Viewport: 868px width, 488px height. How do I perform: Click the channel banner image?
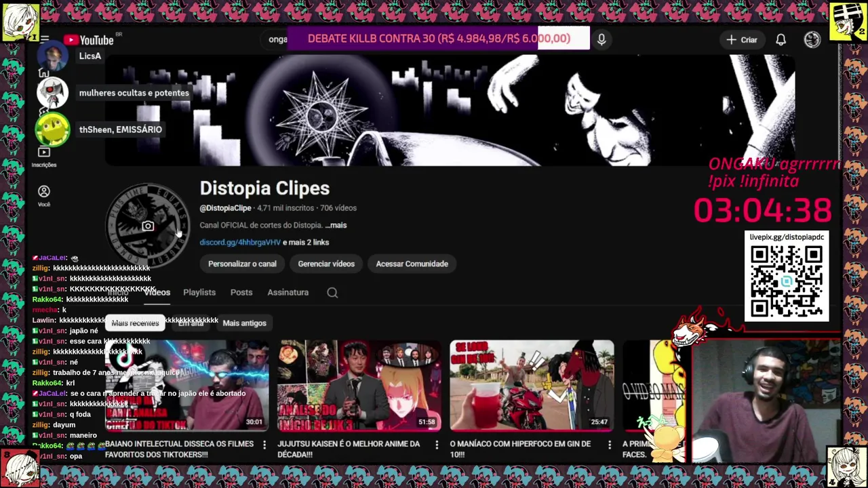[450, 110]
